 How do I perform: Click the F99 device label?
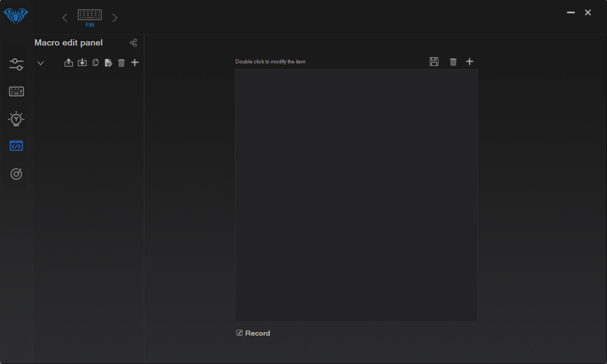(90, 25)
